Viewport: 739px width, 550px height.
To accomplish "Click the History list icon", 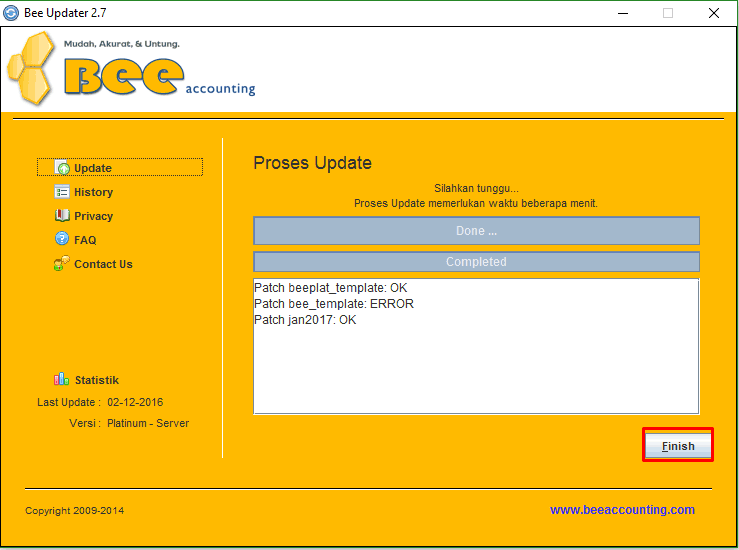I will coord(62,191).
